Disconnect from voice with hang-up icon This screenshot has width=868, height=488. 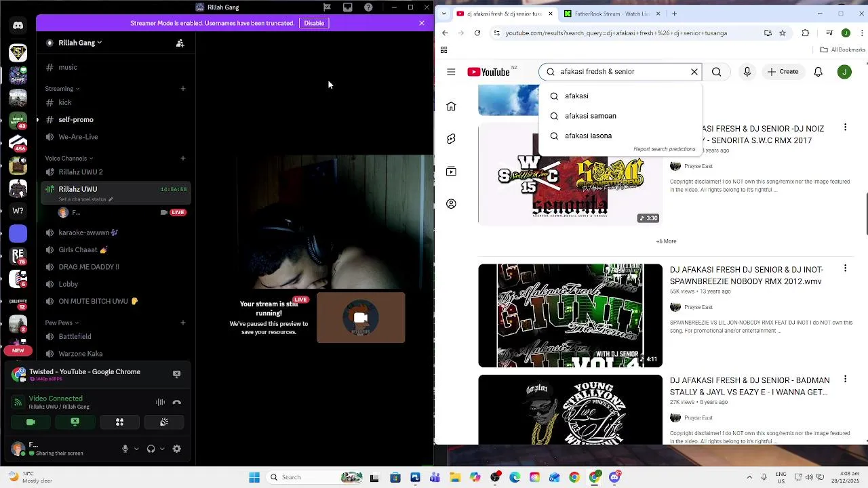point(177,402)
